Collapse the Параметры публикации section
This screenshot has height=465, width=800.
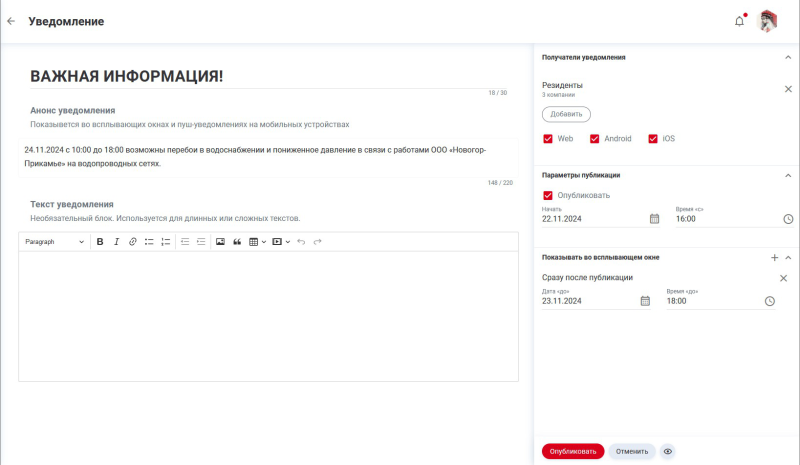click(788, 175)
